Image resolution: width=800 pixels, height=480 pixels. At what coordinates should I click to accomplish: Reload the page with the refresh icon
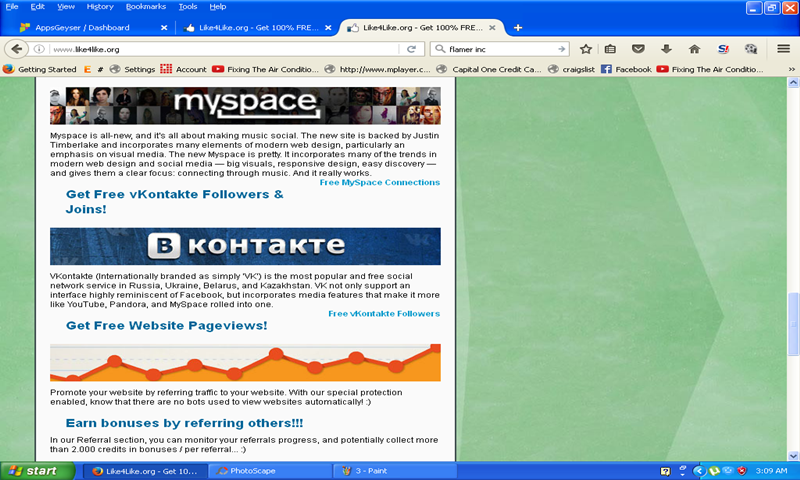click(410, 49)
